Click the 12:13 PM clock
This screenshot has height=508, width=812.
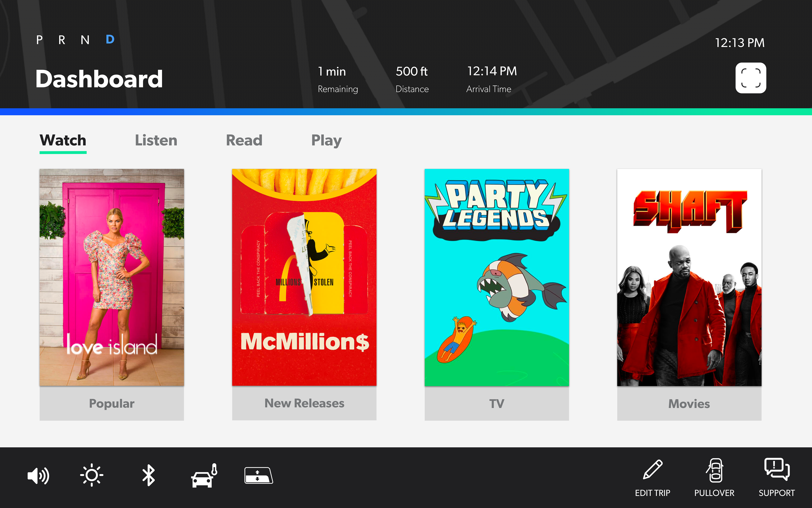click(739, 43)
